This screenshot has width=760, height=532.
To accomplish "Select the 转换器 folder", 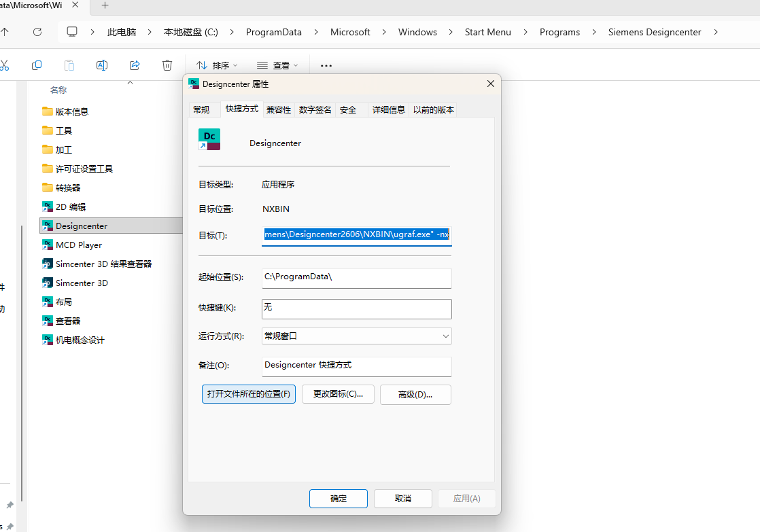I will [61, 188].
